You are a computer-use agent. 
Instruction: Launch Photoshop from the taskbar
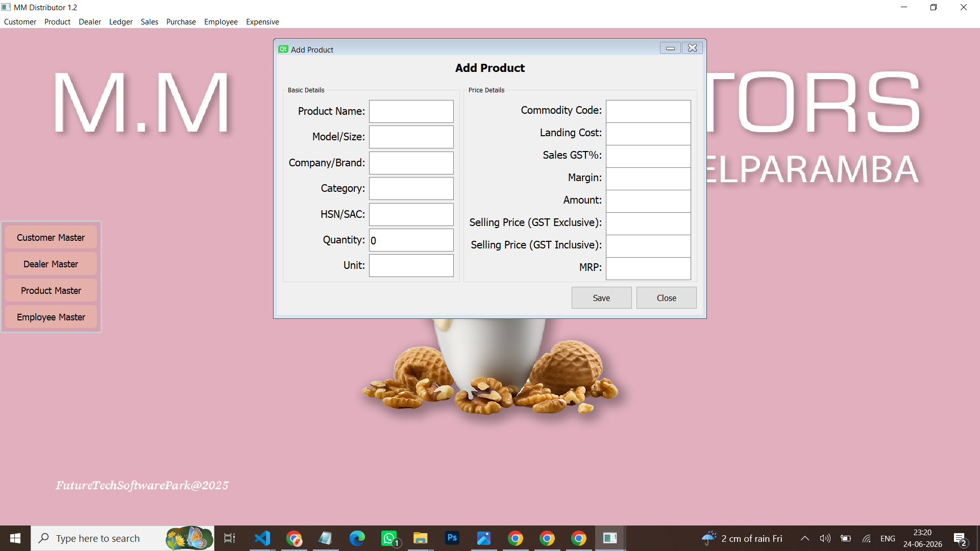(452, 538)
